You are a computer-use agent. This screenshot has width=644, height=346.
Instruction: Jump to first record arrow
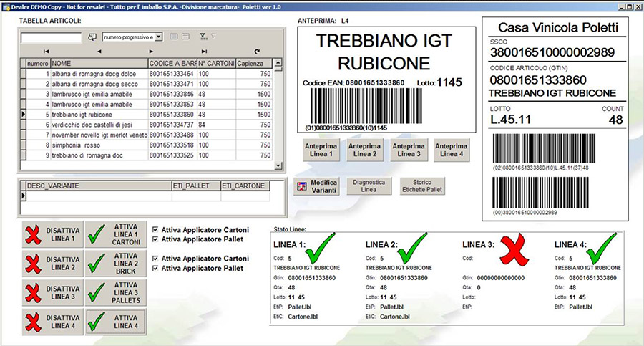point(46,52)
